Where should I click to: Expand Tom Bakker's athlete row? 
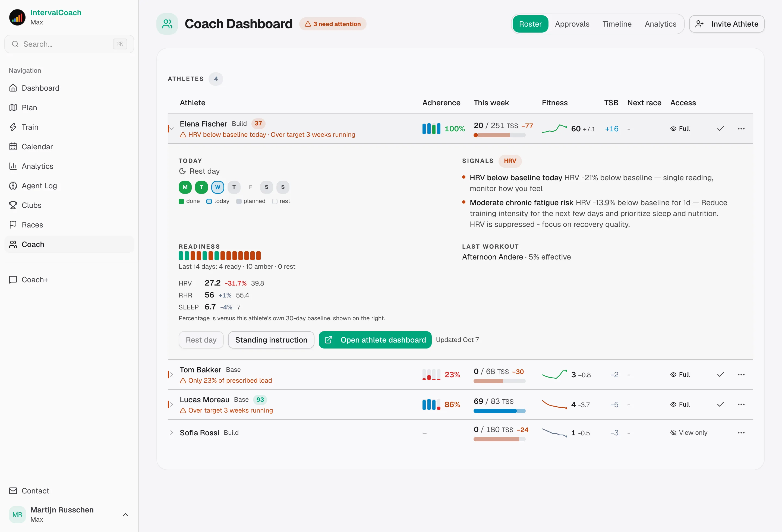171,374
